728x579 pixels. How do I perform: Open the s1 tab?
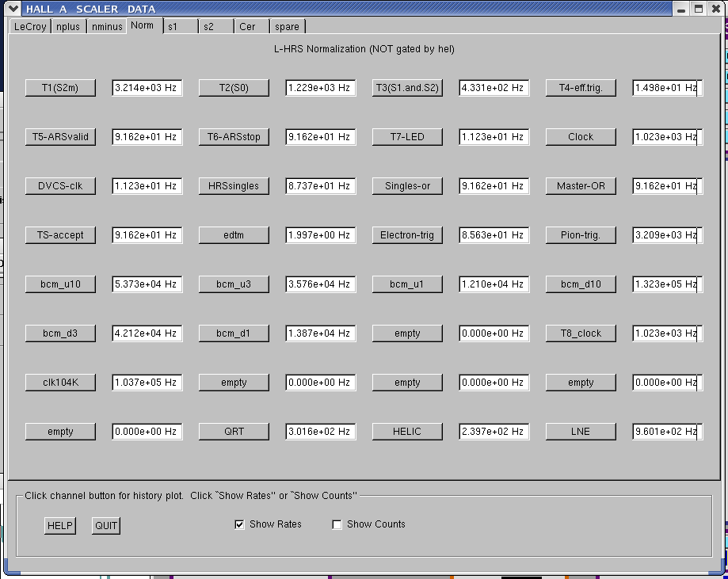coord(181,26)
